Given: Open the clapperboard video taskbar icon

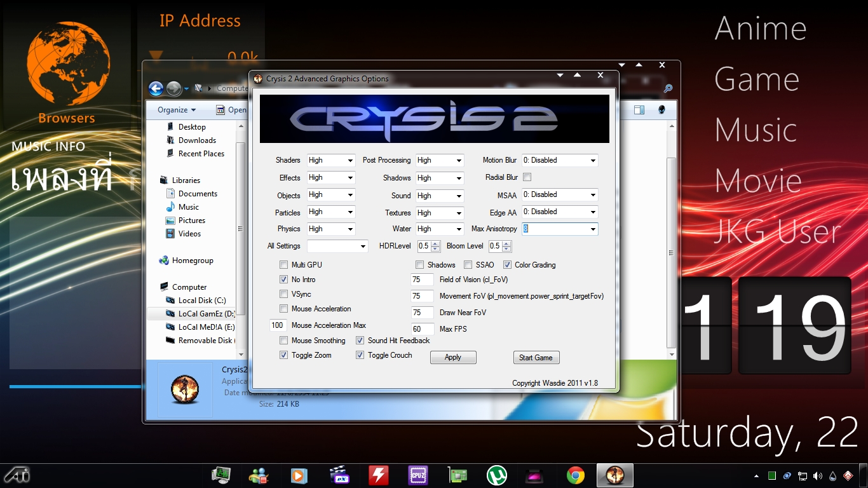Looking at the screenshot, I should [339, 475].
